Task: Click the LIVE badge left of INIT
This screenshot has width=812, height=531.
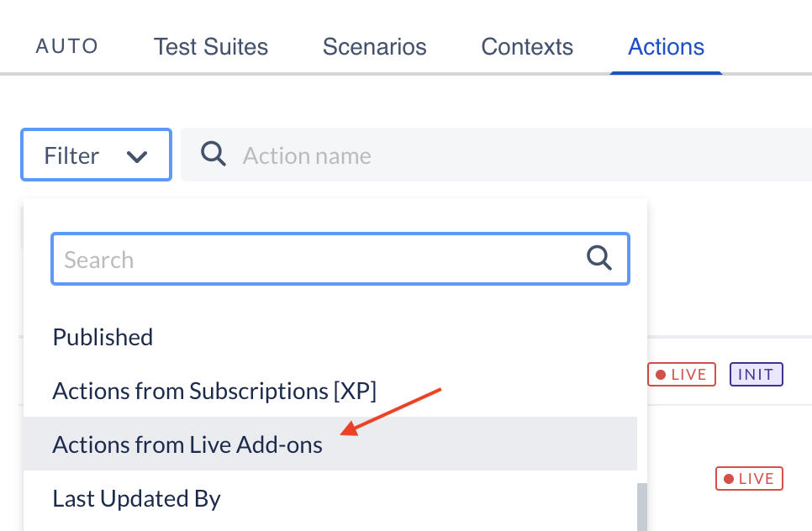Action: (682, 374)
